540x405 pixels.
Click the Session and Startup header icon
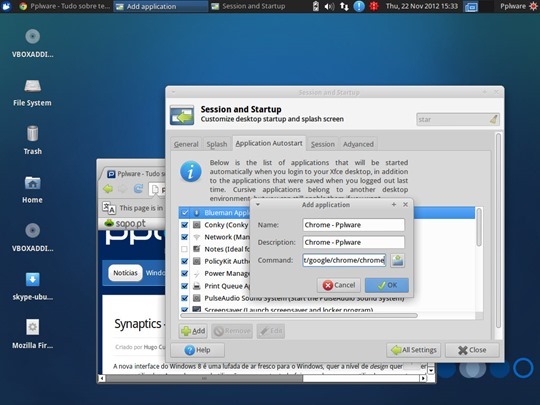tap(182, 115)
